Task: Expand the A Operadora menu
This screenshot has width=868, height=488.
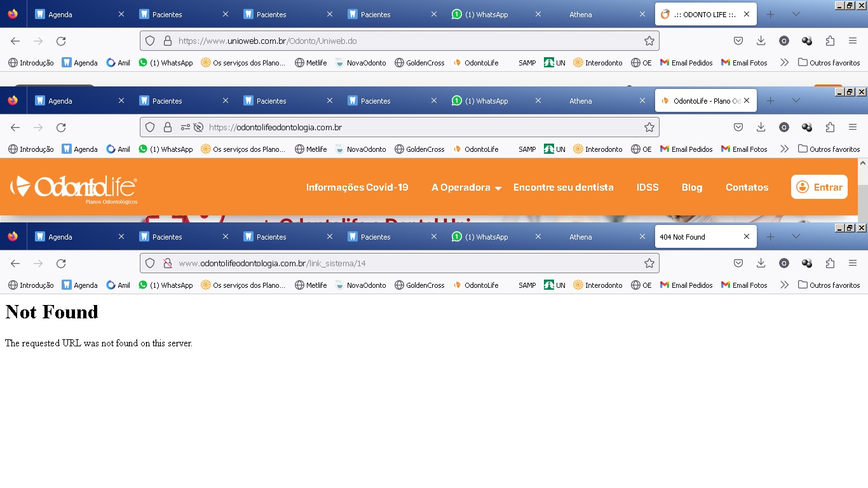Action: coord(466,187)
